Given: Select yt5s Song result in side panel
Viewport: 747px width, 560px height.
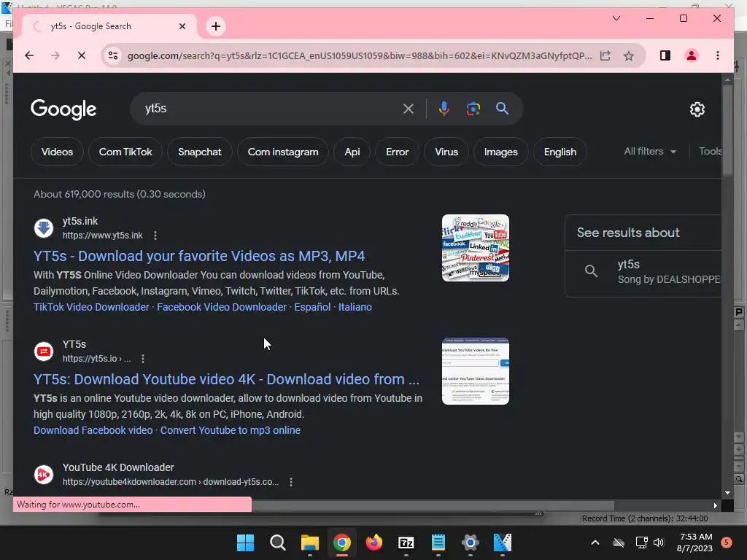Looking at the screenshot, I should point(643,271).
